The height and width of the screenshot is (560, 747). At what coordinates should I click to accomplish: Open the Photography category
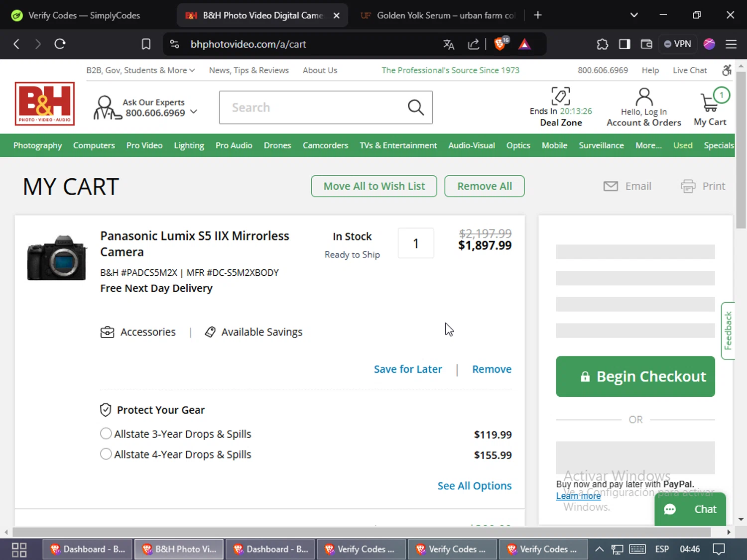(x=37, y=145)
